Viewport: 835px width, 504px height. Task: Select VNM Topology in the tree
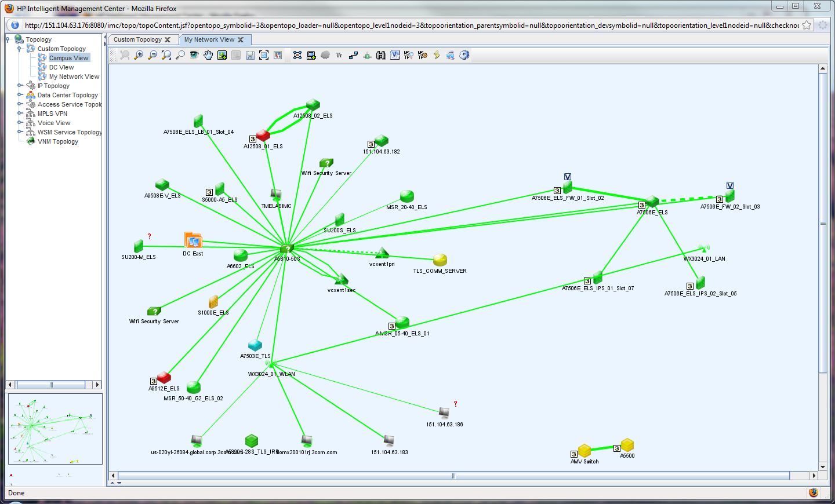pos(58,141)
